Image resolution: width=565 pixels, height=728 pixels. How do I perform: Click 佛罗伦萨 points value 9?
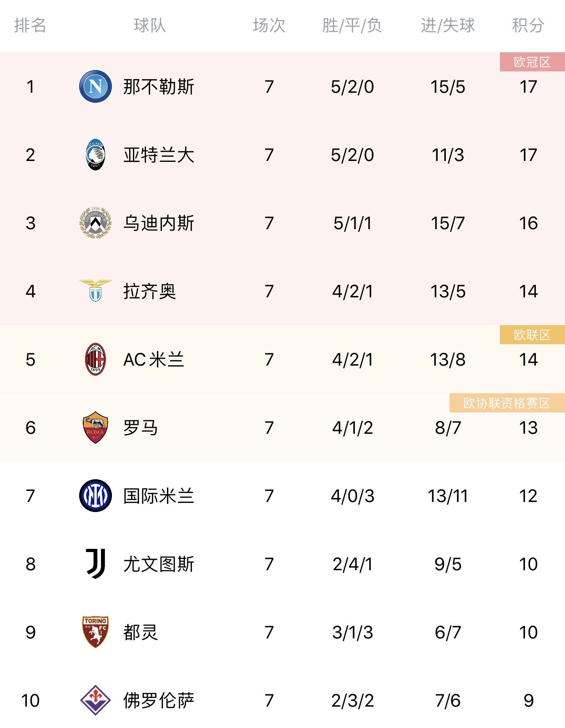(529, 701)
